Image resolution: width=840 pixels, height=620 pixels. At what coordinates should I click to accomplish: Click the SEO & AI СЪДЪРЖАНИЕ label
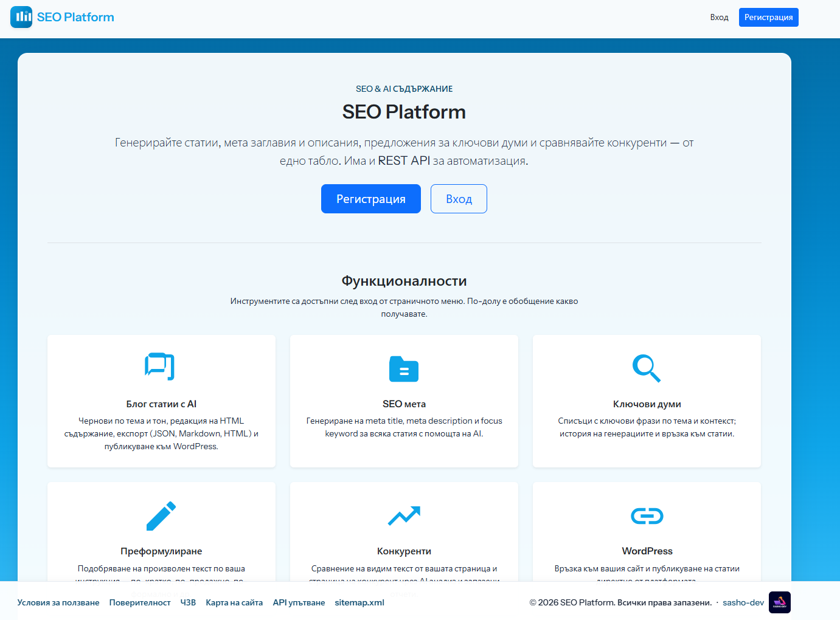coord(404,89)
